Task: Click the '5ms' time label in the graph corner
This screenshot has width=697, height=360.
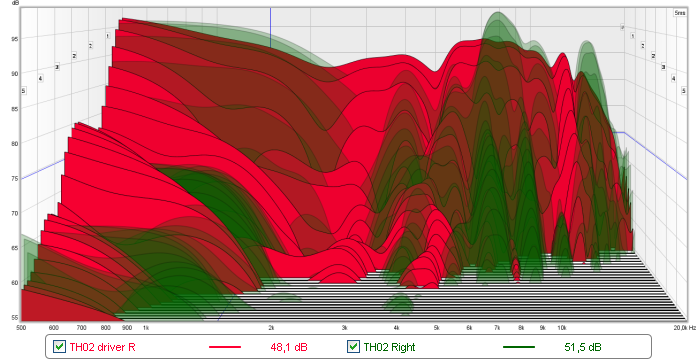Action: (x=680, y=13)
